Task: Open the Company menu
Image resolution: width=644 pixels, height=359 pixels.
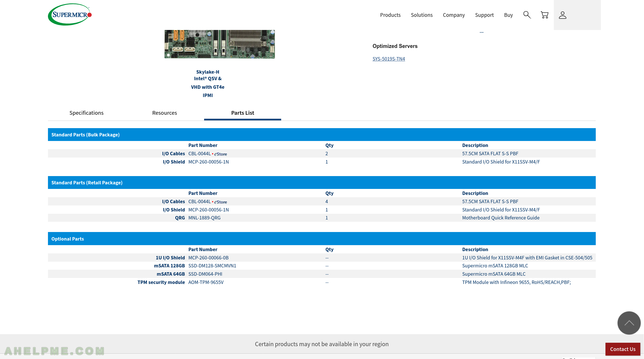Action: [454, 15]
